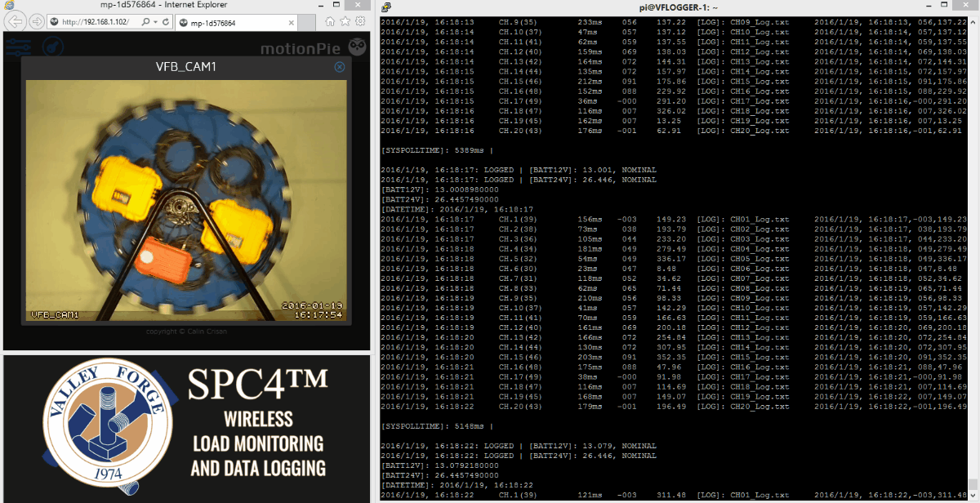Close the VFB_CAM1 camera popup
This screenshot has width=980, height=503.
(340, 67)
